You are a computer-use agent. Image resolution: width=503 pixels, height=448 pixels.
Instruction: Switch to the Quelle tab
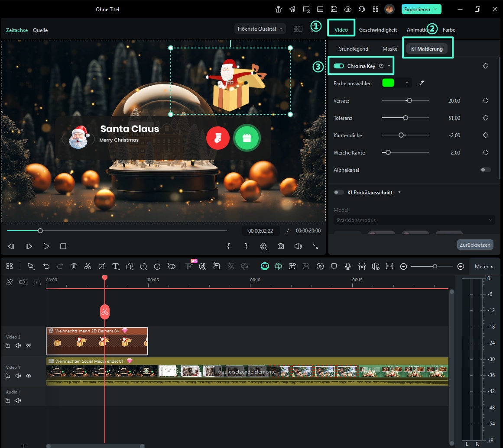[40, 30]
